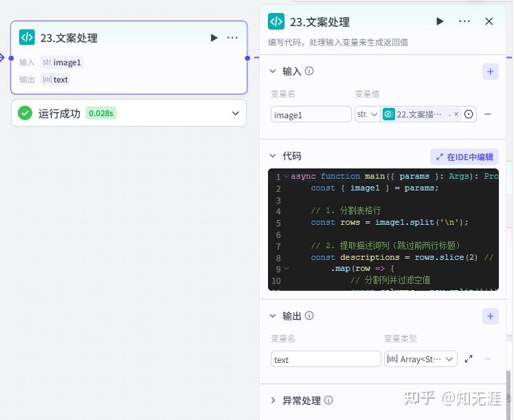Screen dimensions: 514x420
Task: Edit the image1 variable name field
Action: (x=311, y=114)
